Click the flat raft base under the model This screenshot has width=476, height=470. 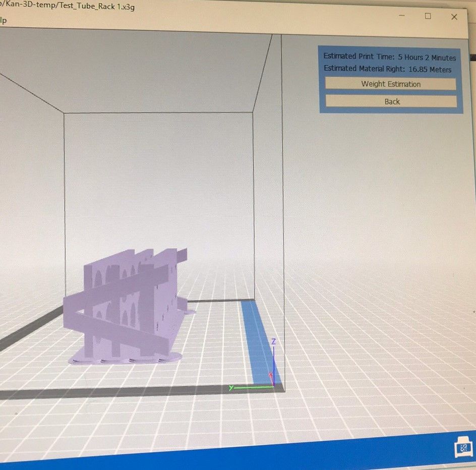pos(126,358)
